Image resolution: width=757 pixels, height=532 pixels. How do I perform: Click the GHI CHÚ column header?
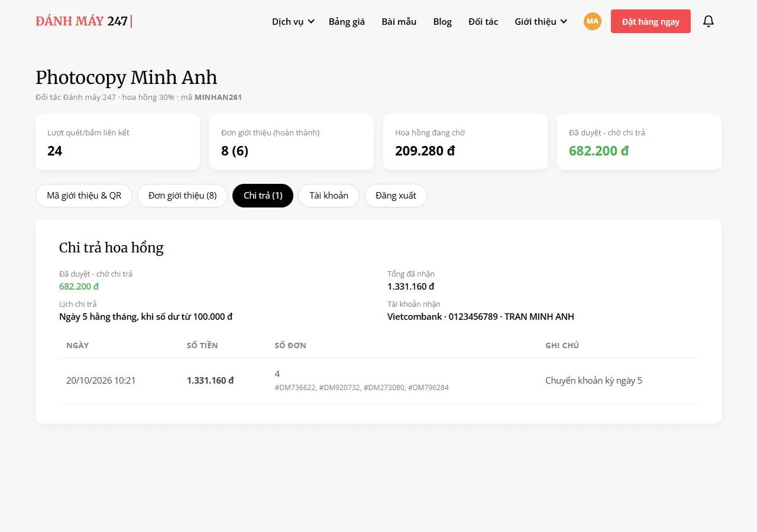coord(562,345)
